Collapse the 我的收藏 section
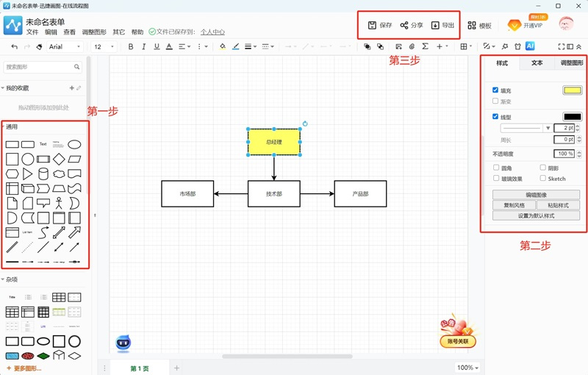The height and width of the screenshot is (375, 588). point(15,88)
